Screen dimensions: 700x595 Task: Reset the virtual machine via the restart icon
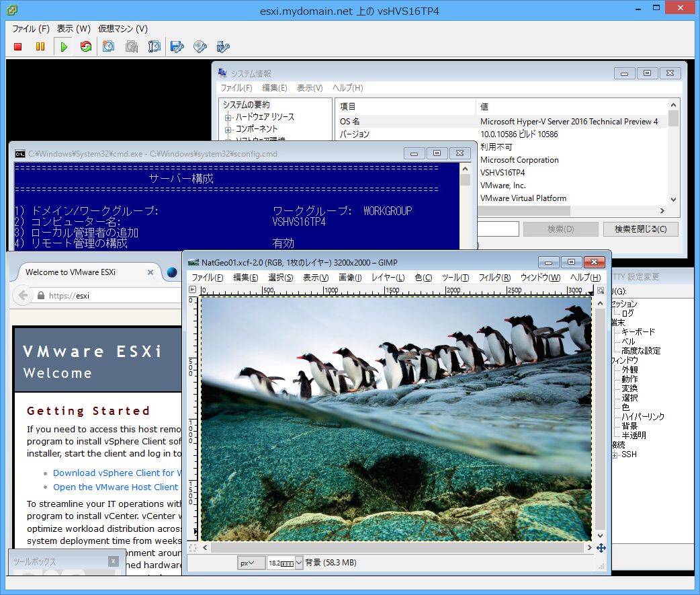86,46
